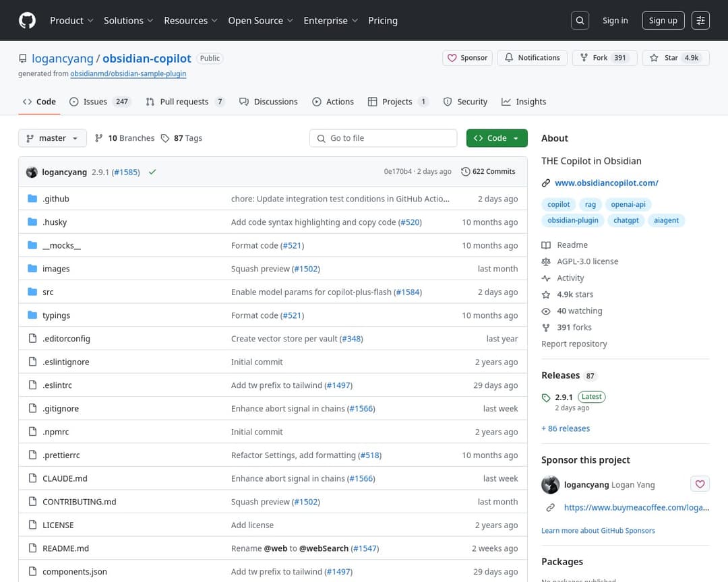Click the openai-api topic tag
Screen dimensions: 728x582
[628, 204]
